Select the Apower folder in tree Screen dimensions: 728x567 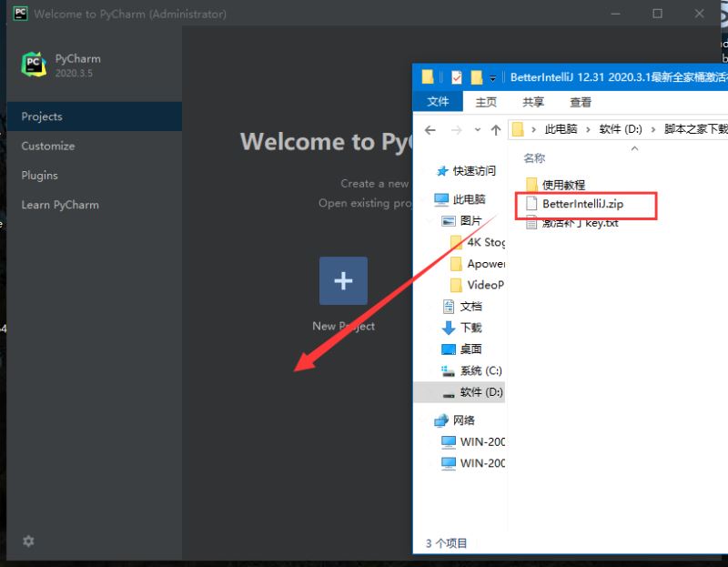486,263
